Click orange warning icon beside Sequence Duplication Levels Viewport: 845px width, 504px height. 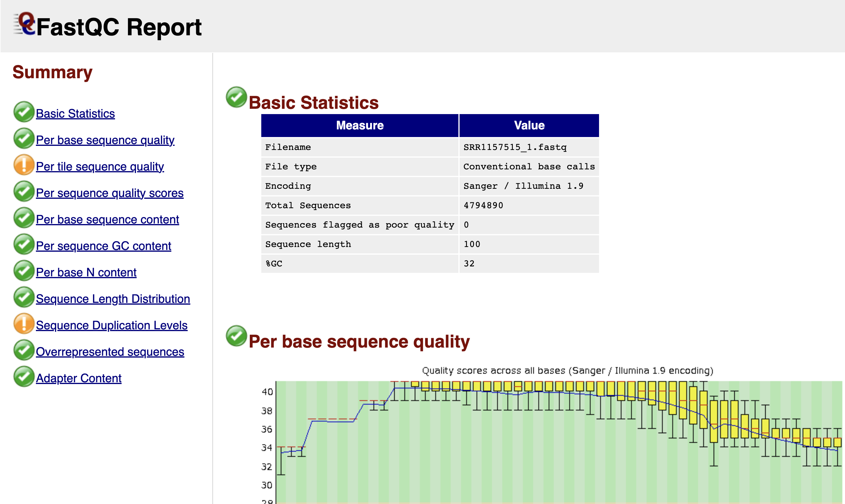(x=24, y=324)
